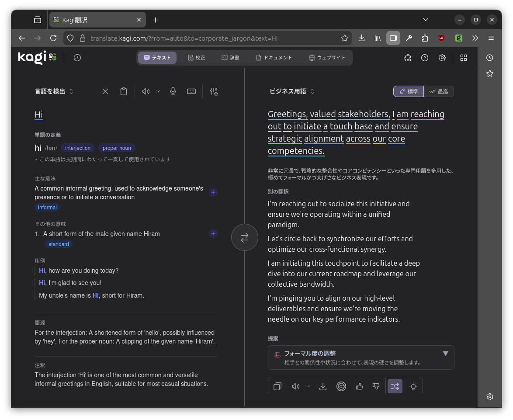
Task: Select alternative translation starting "Let's circle back"
Action: pos(340,244)
